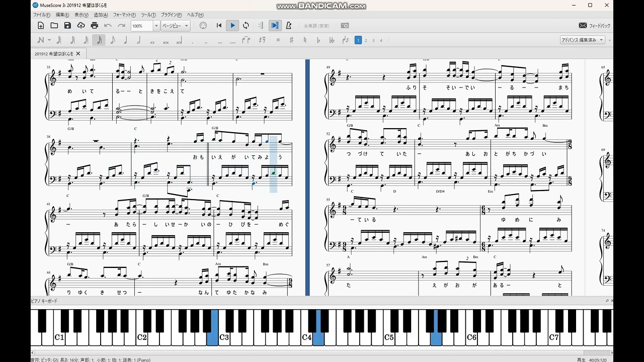Select the quarter note duration
Viewport: 644px width, 362px height.
point(125,40)
